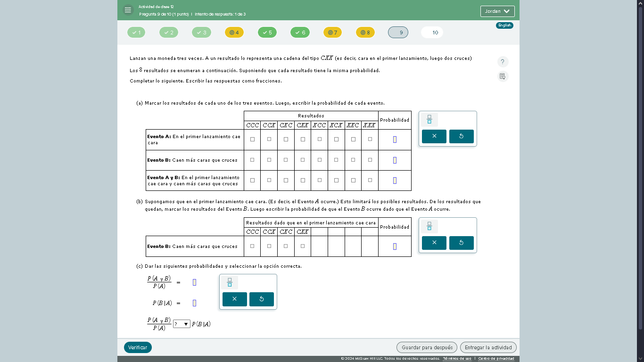Go to question 5
This screenshot has height=362, width=644.
267,33
